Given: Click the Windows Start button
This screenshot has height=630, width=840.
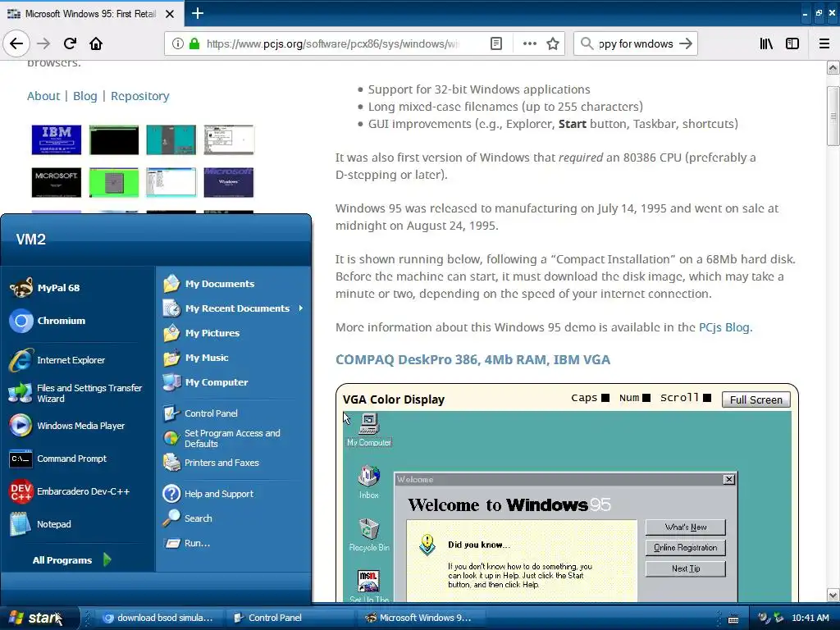Looking at the screenshot, I should pyautogui.click(x=39, y=618).
